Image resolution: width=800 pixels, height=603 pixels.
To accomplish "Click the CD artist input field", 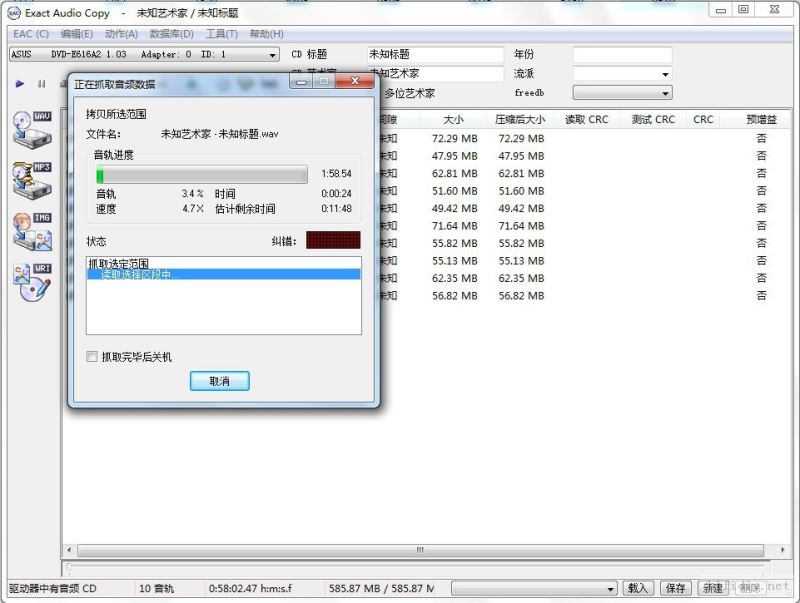I will coord(435,73).
